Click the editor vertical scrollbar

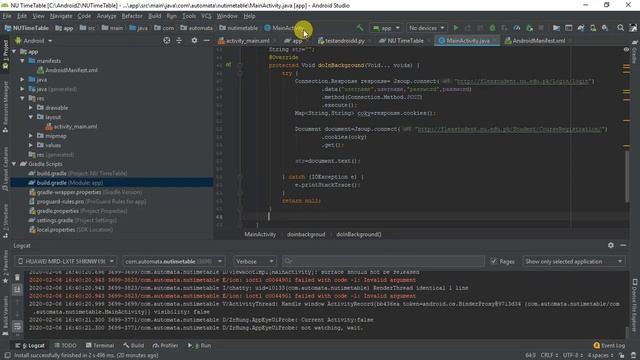tap(627, 176)
